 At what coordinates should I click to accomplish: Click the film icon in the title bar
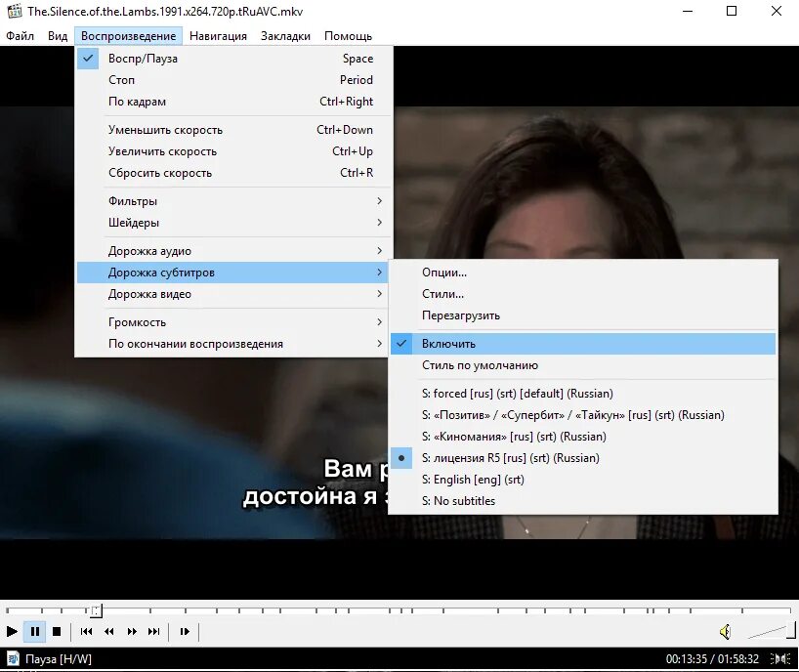(15, 11)
